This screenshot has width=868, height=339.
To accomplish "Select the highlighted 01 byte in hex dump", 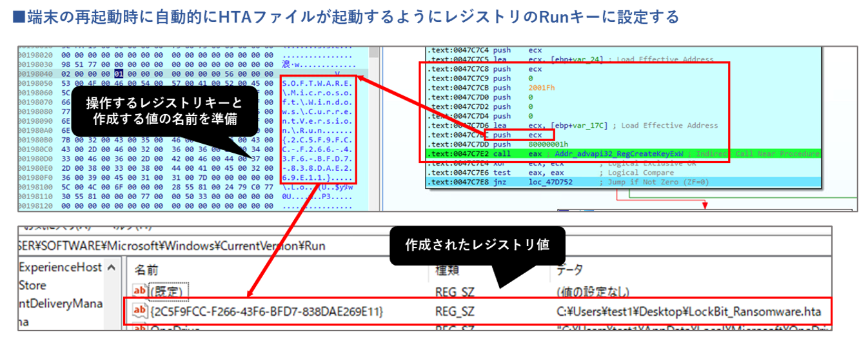I will 118,74.
